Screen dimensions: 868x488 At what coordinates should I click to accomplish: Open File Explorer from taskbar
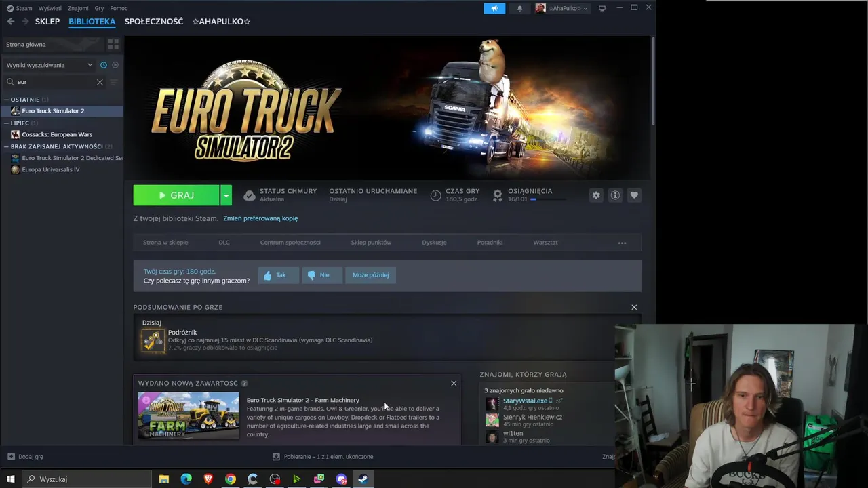[163, 479]
